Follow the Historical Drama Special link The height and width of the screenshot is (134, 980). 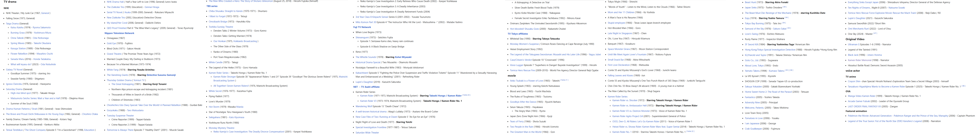pos(368,62)
